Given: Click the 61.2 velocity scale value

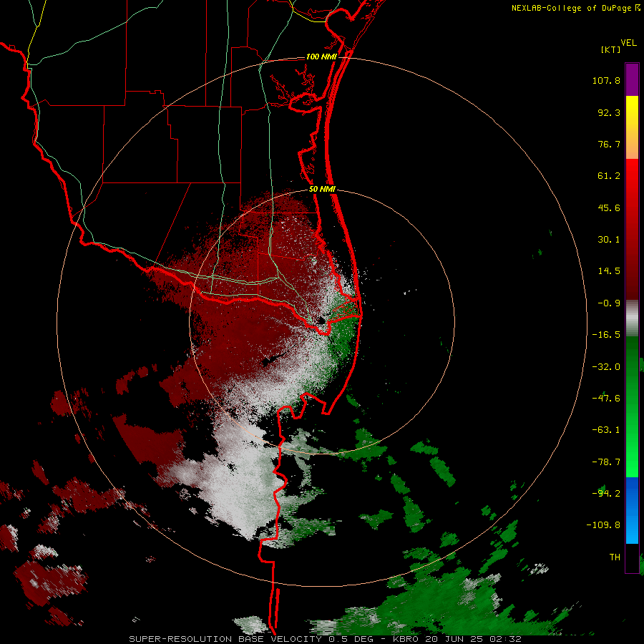Looking at the screenshot, I should [609, 176].
